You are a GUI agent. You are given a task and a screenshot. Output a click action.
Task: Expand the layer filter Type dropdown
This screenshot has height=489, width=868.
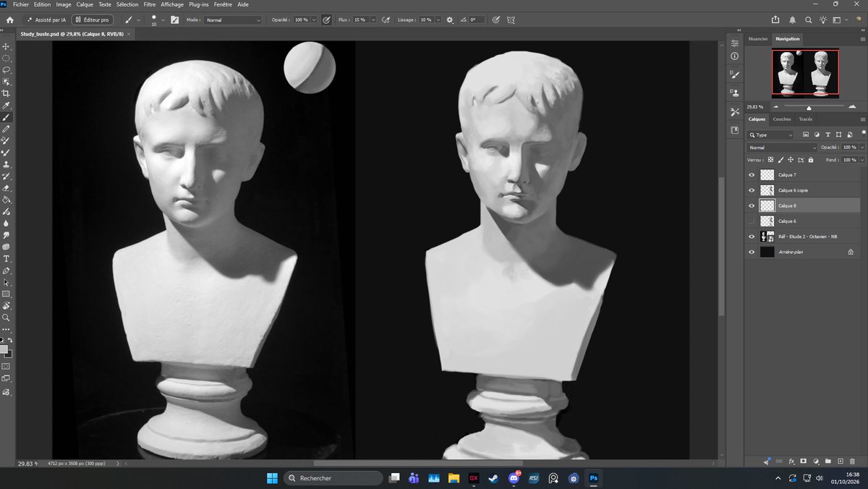point(771,135)
